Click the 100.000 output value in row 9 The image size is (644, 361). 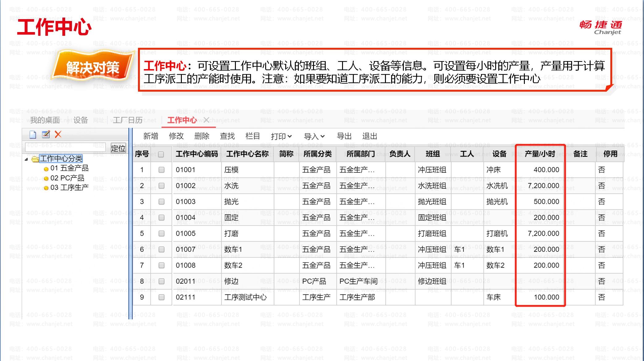click(546, 297)
